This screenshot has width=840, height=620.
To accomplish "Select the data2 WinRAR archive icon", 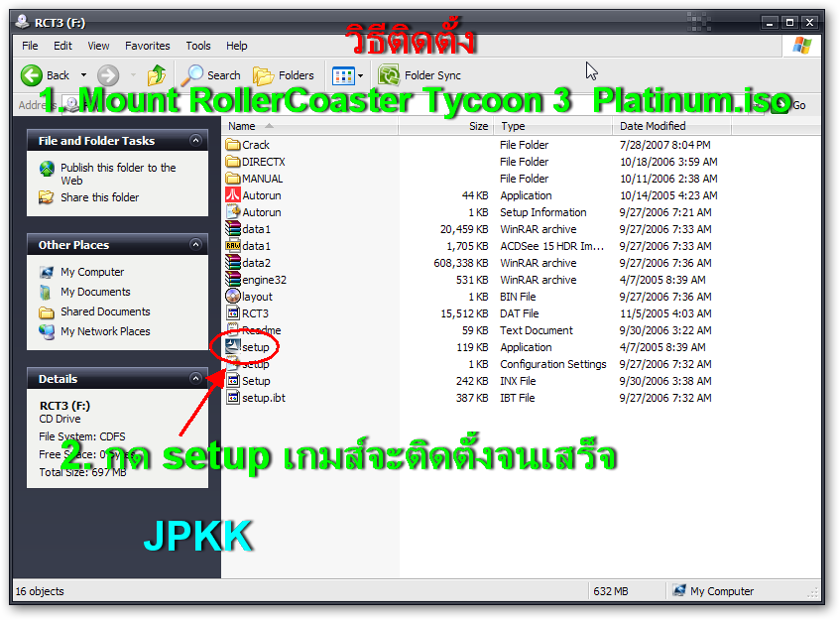I will 232,263.
